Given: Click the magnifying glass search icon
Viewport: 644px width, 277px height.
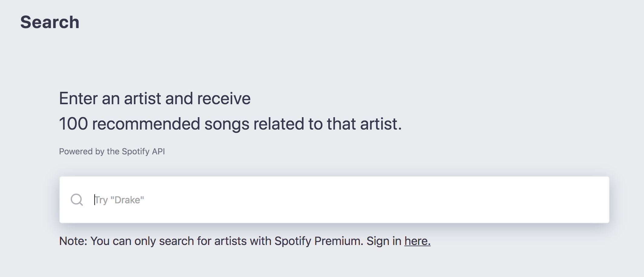Looking at the screenshot, I should [x=77, y=200].
